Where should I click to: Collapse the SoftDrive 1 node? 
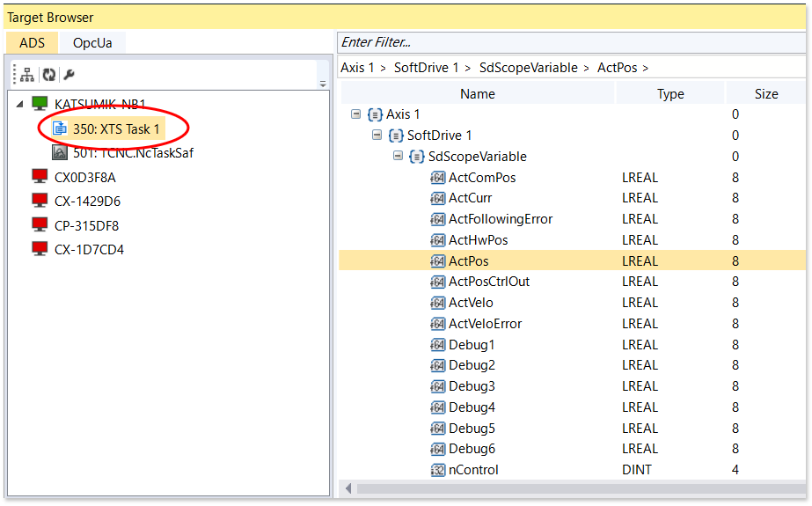[377, 136]
